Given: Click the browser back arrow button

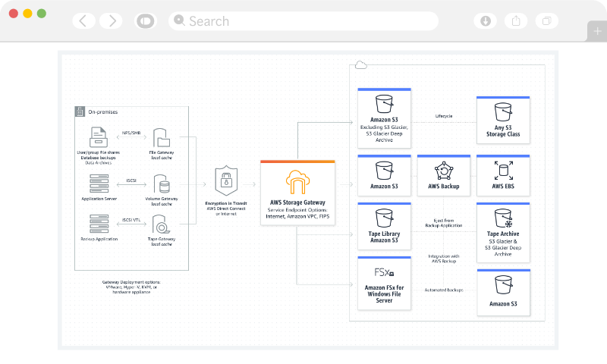Looking at the screenshot, I should tap(83, 20).
